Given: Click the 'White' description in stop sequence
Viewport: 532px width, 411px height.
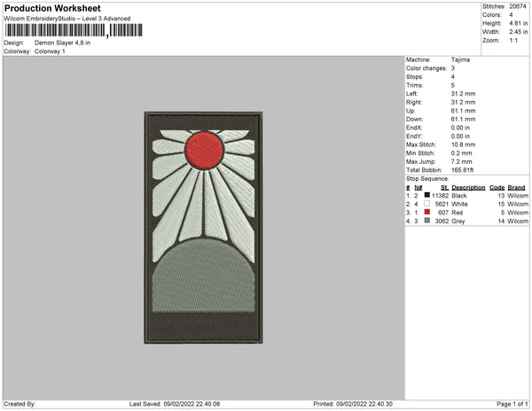Looking at the screenshot, I should [459, 204].
